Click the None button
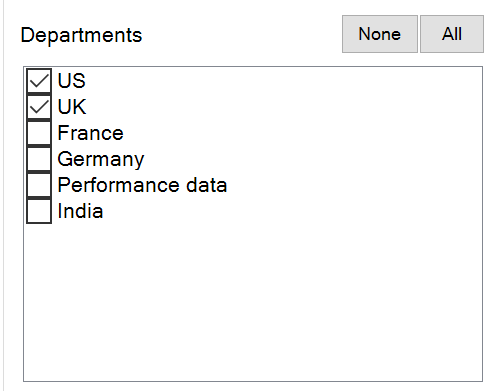The image size is (490, 391). (380, 34)
